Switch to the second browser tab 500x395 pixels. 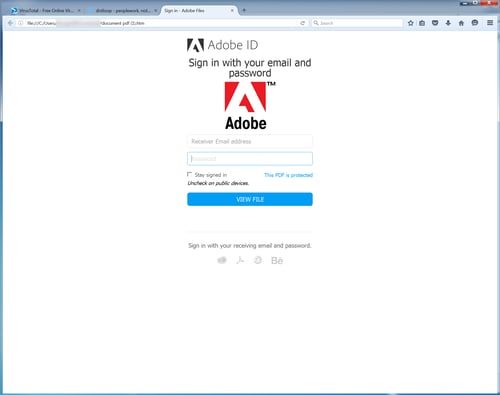[122, 11]
